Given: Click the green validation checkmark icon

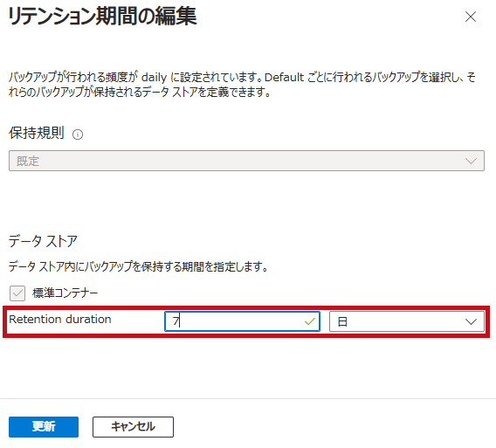Looking at the screenshot, I should [x=310, y=321].
